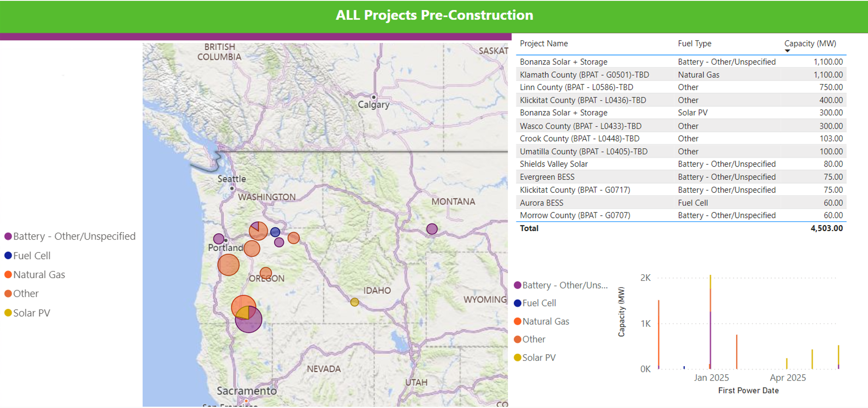The image size is (868, 408).
Task: Click the blue Fuel Cell map bubble
Action: point(275,232)
